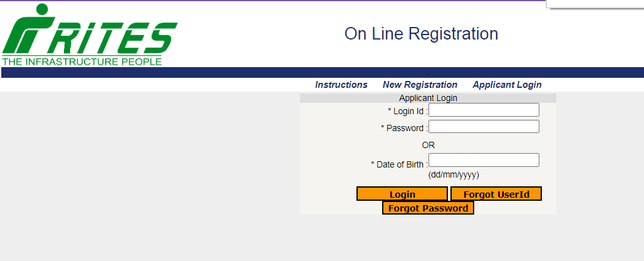Click the RITES logo lettering
Image resolution: width=644 pixels, height=261 pixels.
point(113,39)
